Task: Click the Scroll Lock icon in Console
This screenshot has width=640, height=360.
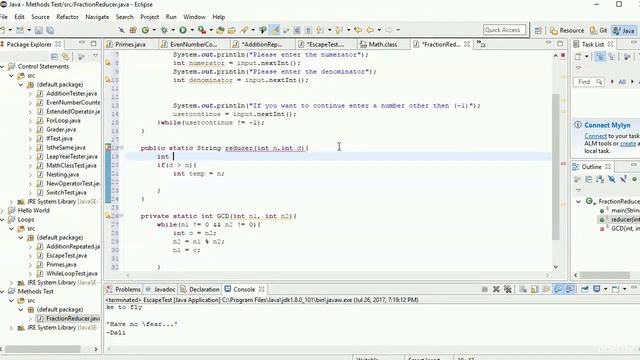Action: click(534, 289)
